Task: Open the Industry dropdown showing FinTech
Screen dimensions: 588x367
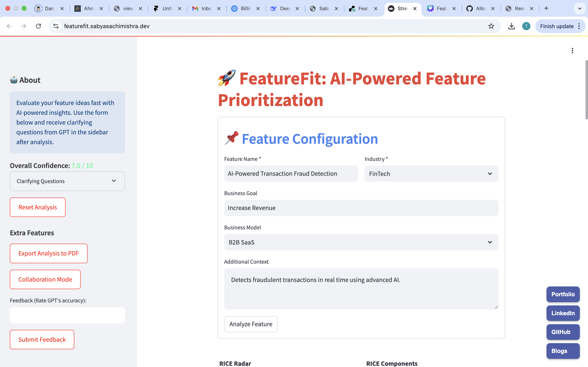Action: click(x=431, y=174)
